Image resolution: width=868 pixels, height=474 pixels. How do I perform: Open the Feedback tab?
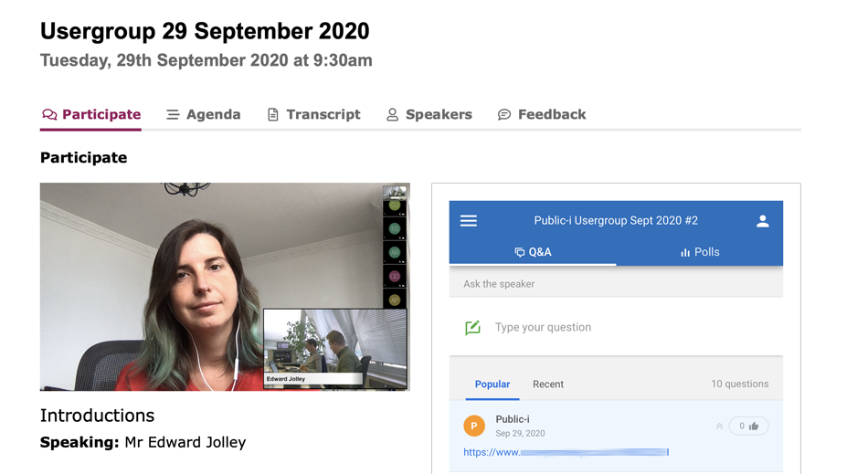click(x=542, y=114)
